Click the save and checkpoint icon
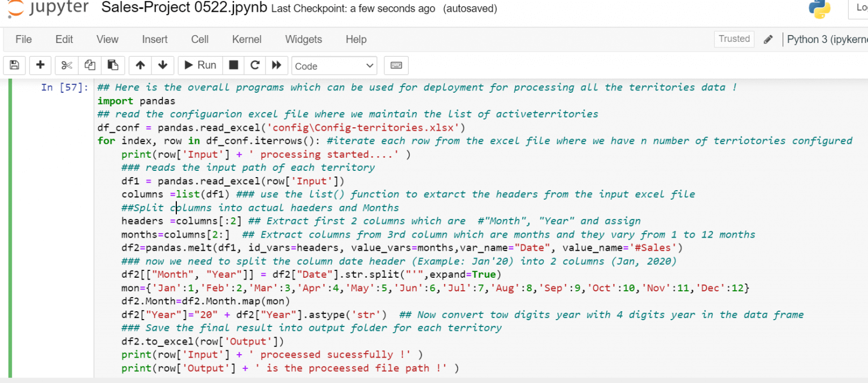Image resolution: width=868 pixels, height=383 pixels. (x=14, y=66)
